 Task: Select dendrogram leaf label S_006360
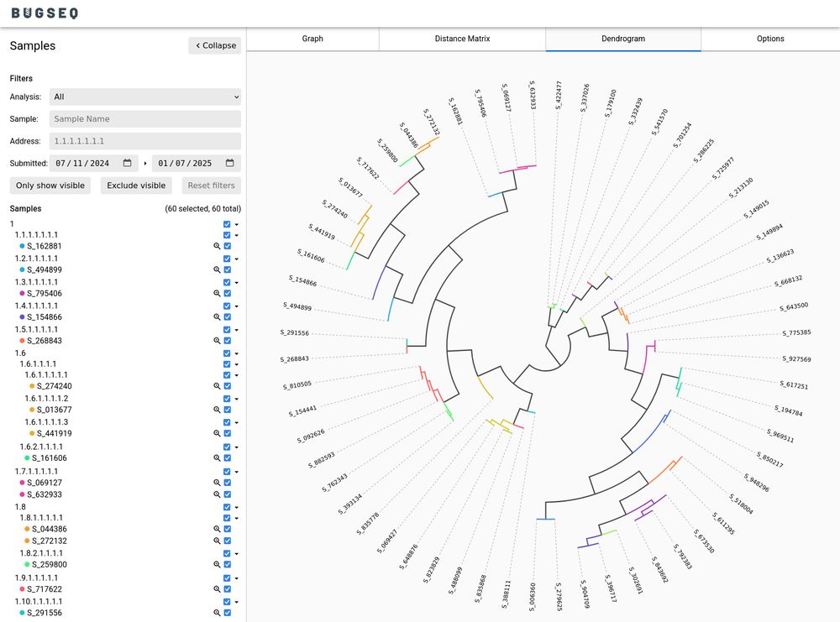coord(533,597)
